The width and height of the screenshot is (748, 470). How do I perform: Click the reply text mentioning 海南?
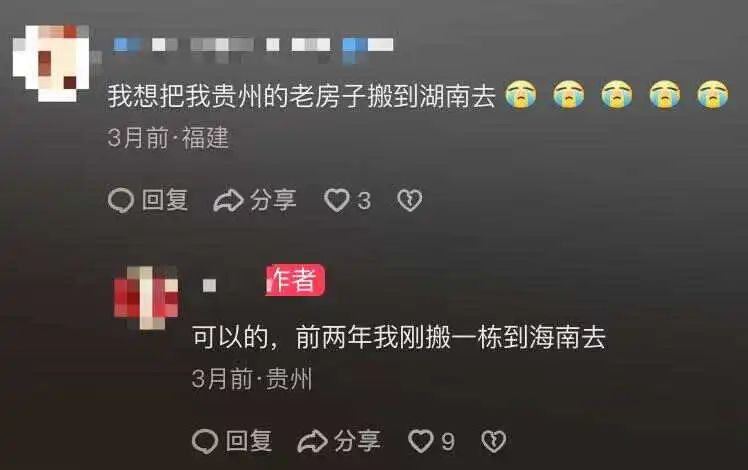[x=399, y=337]
